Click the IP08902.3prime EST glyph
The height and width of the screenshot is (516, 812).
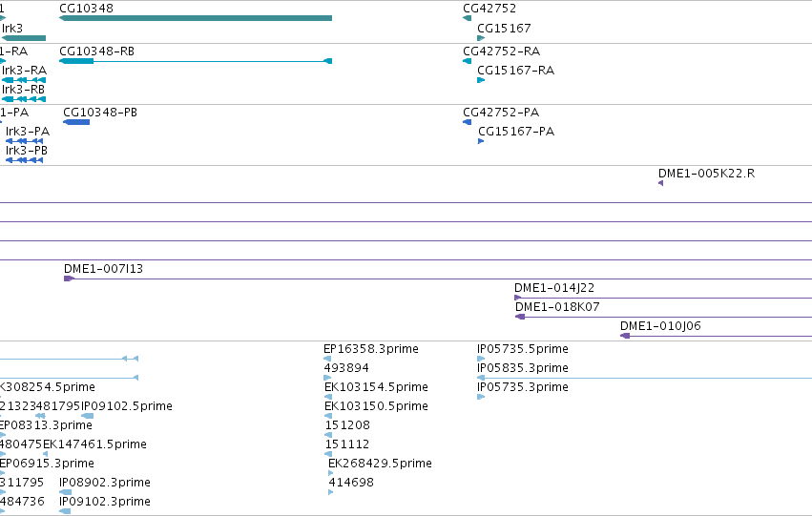[x=65, y=492]
